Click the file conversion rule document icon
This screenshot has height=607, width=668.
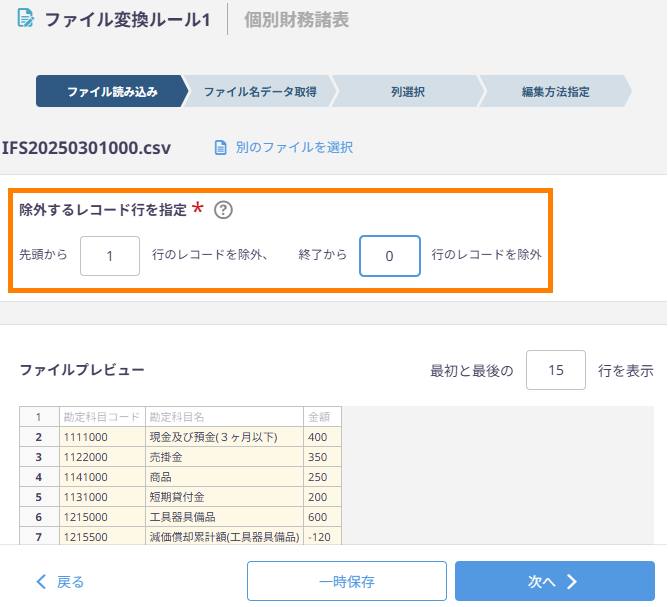(x=26, y=18)
